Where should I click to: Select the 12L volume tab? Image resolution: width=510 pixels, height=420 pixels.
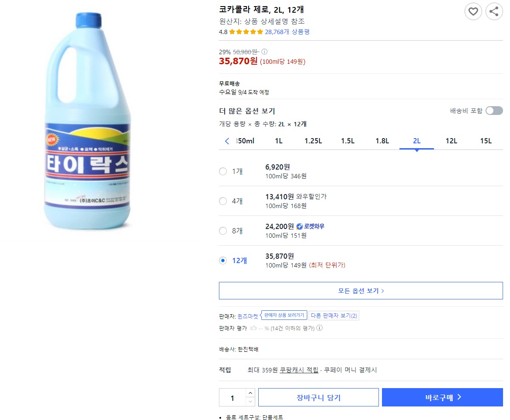(451, 141)
